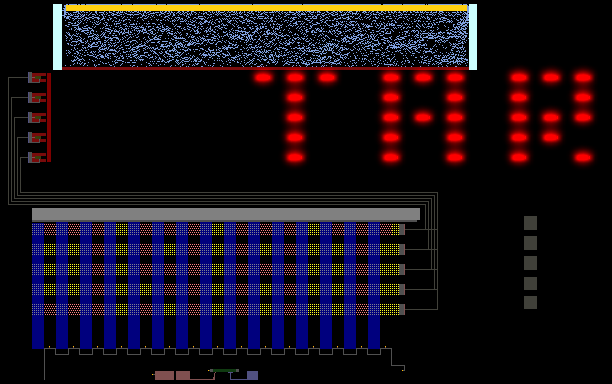The image size is (612, 384).
Task: Click the bottom switch component on the left
Action: point(37,157)
